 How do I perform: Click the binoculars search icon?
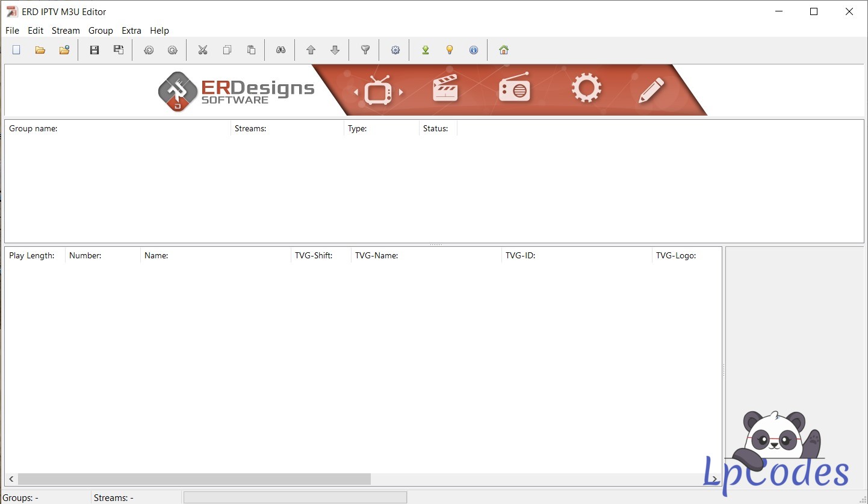coord(281,50)
